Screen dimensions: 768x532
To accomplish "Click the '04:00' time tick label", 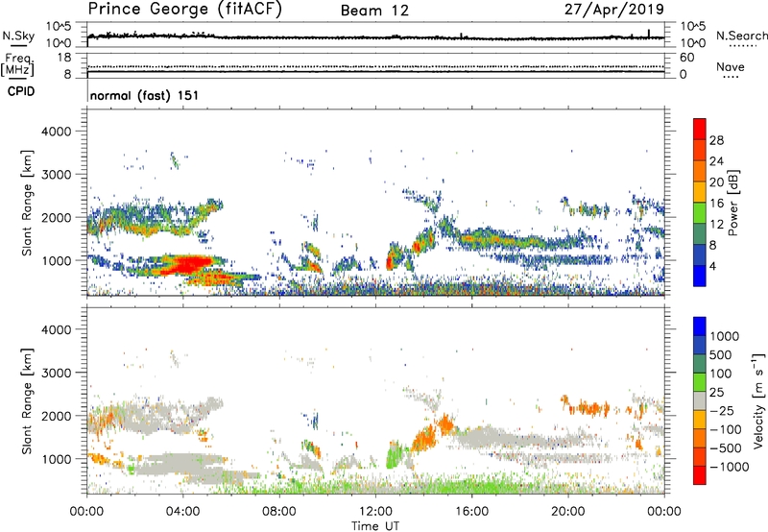I will tap(182, 512).
